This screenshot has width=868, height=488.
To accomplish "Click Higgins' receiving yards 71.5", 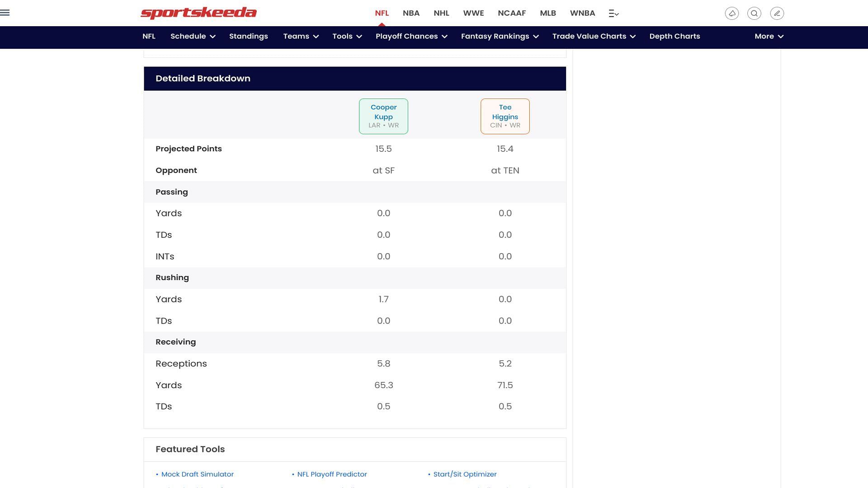I will (x=505, y=385).
